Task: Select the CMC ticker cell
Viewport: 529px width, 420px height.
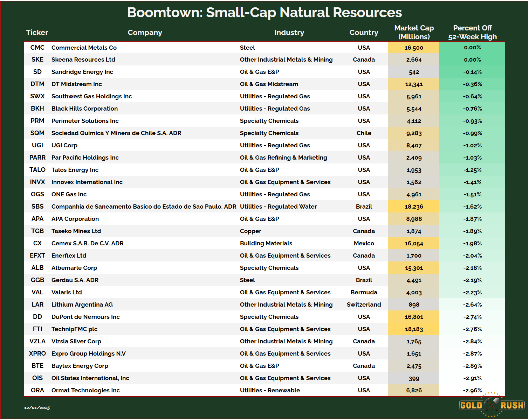Action: click(37, 48)
